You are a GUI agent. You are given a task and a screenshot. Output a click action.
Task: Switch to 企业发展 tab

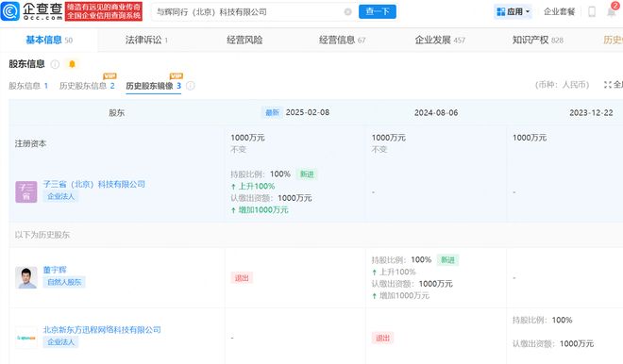440,41
